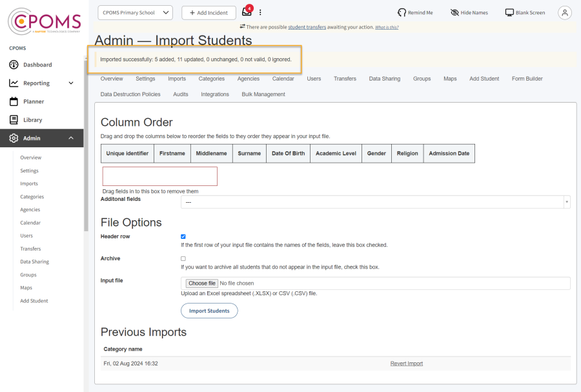The image size is (581, 392).
Task: Collapse the Reporting menu chevron
Action: click(71, 83)
